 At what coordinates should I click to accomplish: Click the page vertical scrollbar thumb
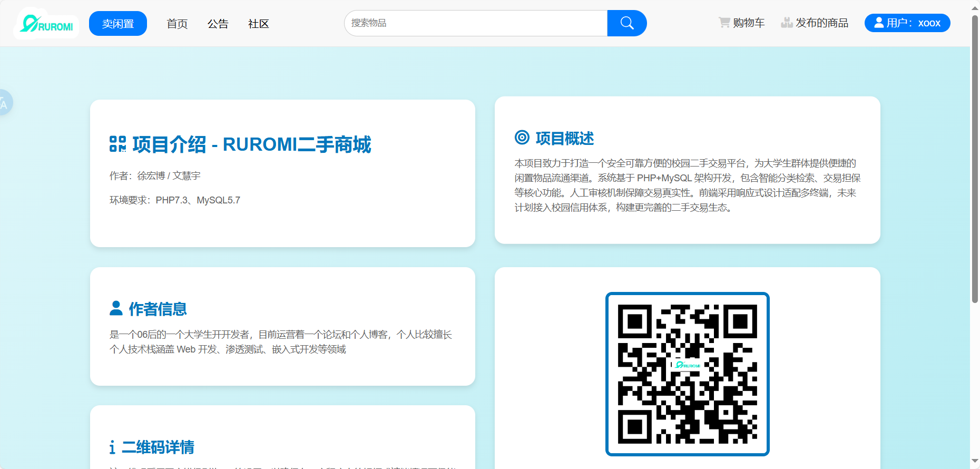click(975, 159)
